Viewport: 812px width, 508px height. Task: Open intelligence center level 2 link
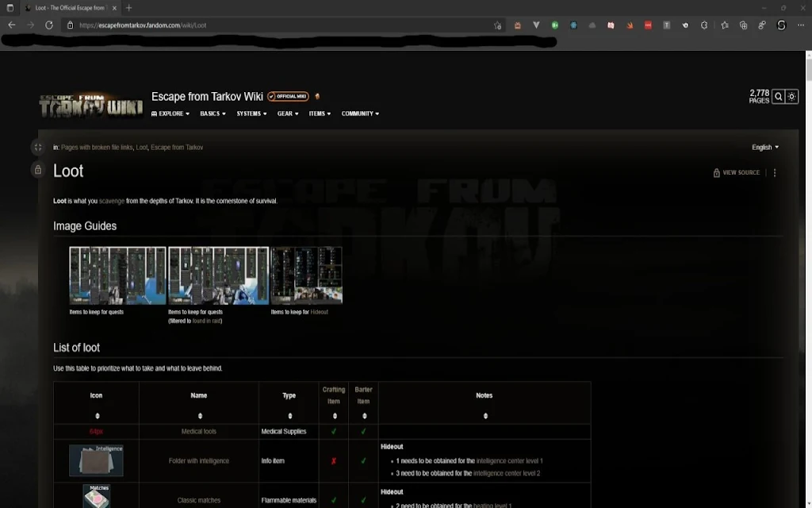click(x=507, y=473)
